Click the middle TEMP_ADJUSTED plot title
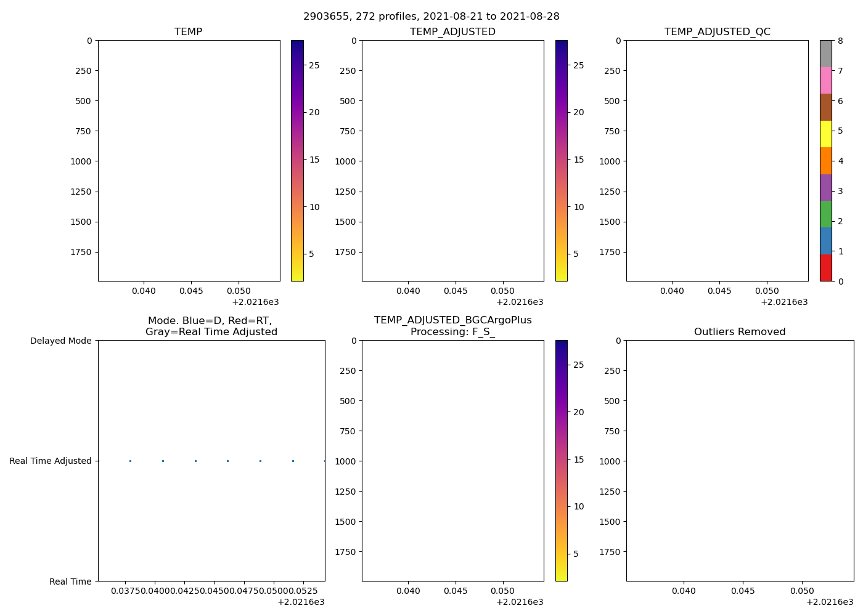 [452, 32]
